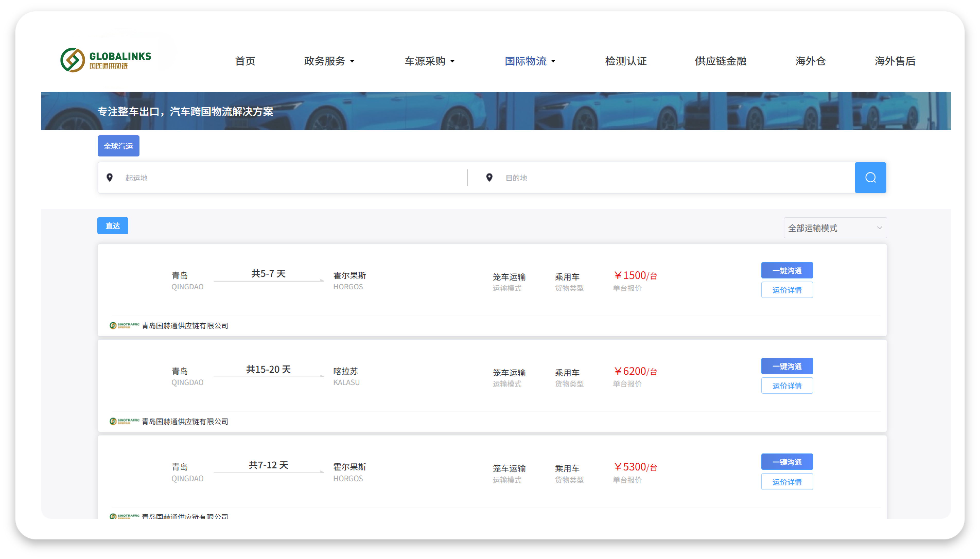Click the destination location pin icon
The width and height of the screenshot is (980, 559).
tap(489, 177)
